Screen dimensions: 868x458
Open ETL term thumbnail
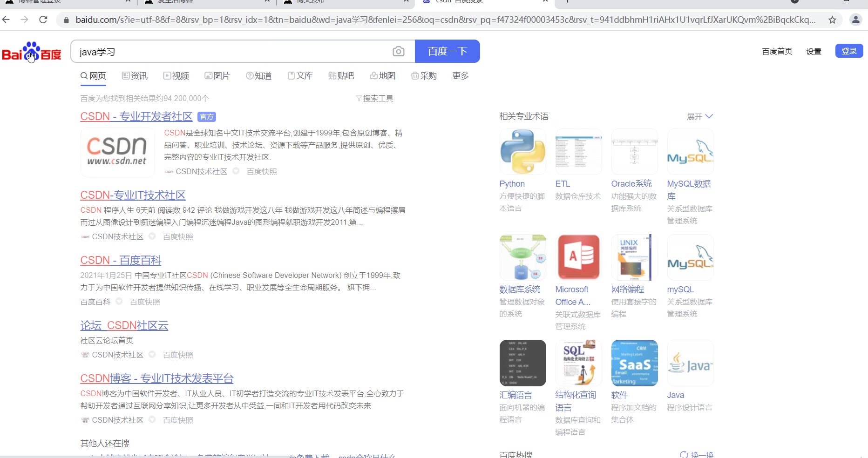click(578, 152)
